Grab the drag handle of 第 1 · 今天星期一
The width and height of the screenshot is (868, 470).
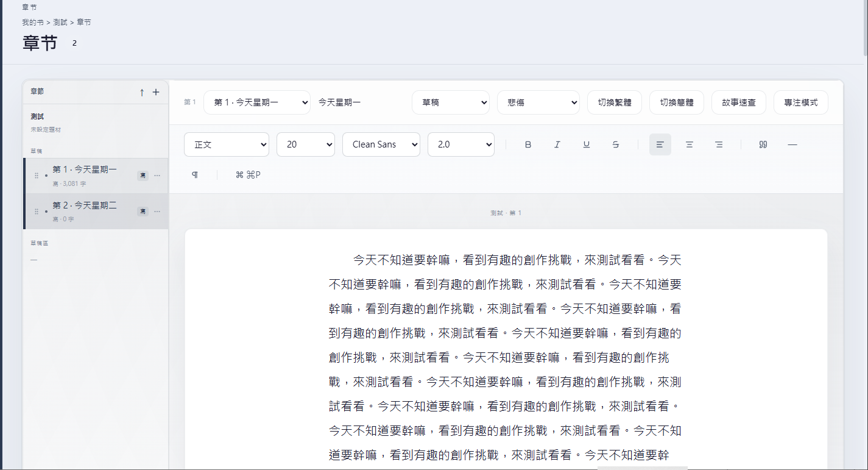pos(37,176)
